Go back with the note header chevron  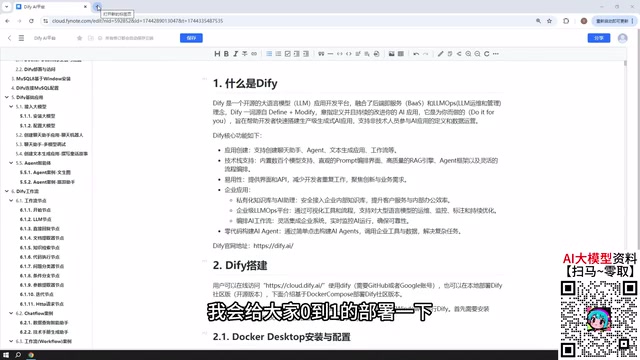click(9, 38)
